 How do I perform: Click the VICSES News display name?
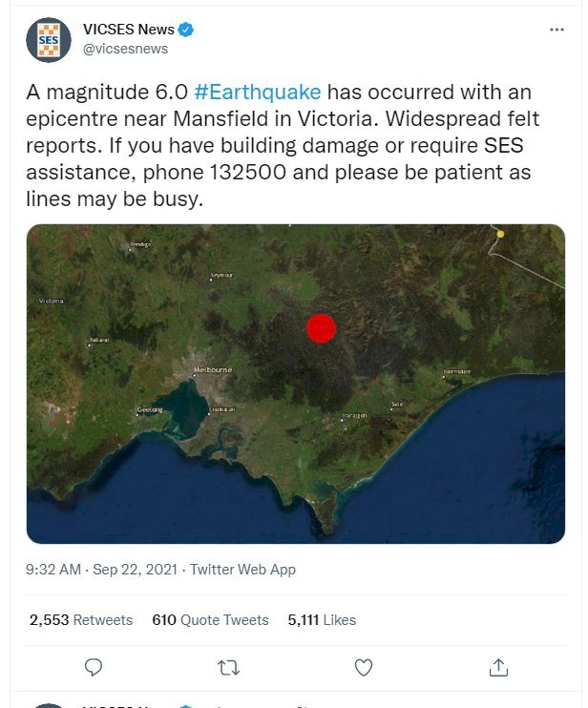129,30
